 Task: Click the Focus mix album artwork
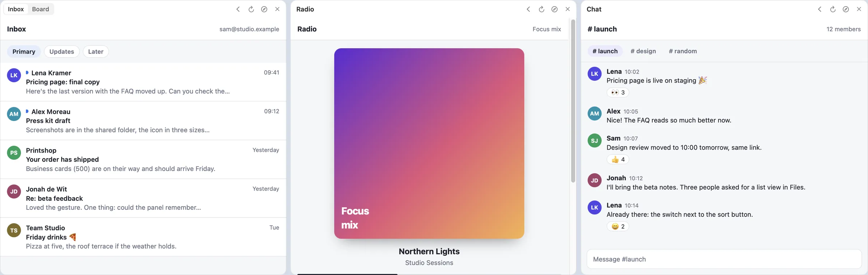[429, 143]
